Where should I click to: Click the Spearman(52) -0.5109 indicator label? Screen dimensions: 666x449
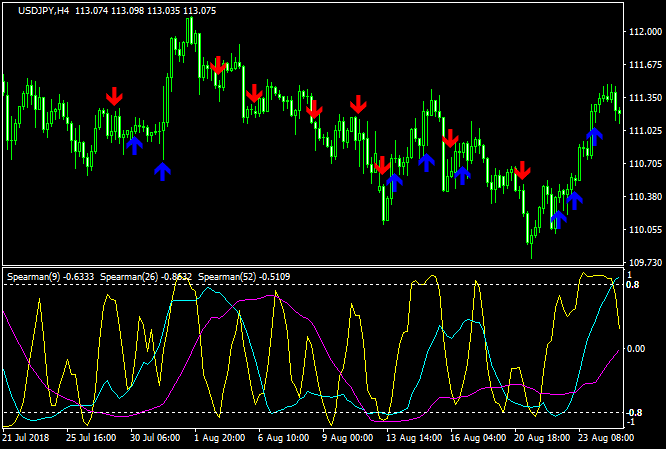(x=244, y=277)
